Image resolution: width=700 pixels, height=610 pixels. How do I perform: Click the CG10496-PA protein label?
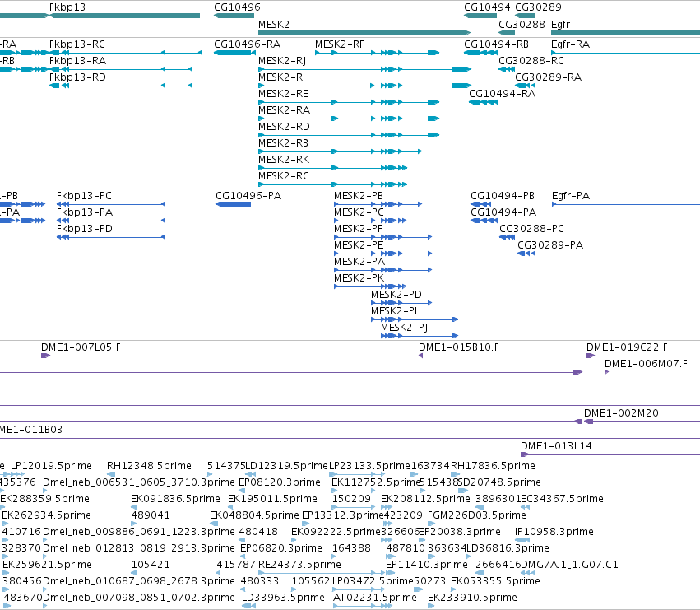(x=248, y=196)
